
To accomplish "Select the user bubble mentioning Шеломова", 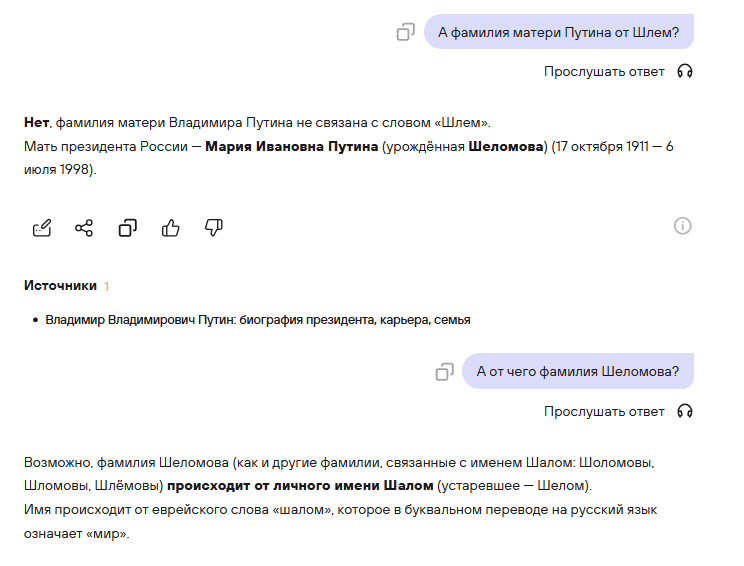I will (578, 371).
